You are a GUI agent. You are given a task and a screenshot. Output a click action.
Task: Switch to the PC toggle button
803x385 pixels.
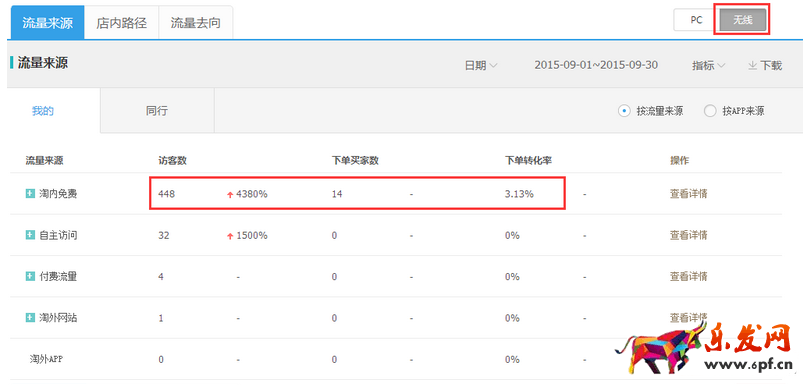pyautogui.click(x=696, y=20)
